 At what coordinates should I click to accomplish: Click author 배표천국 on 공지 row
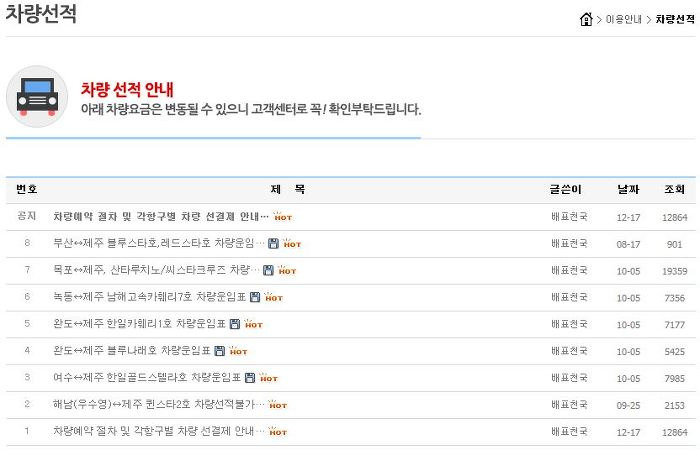(569, 217)
